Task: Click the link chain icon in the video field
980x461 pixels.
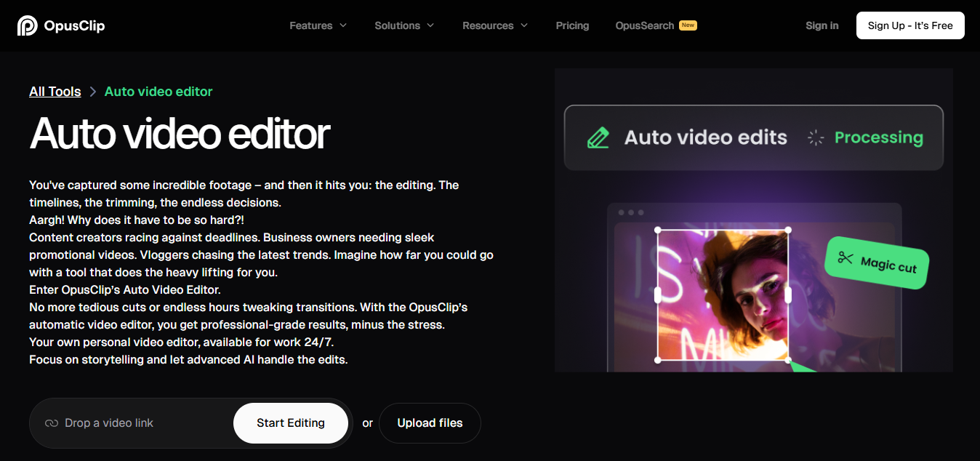Action: tap(51, 422)
